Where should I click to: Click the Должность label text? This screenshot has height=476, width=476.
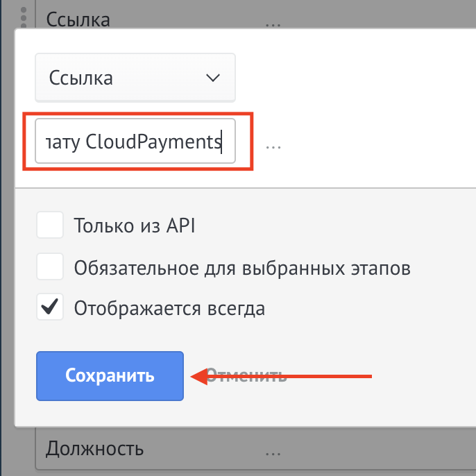(x=95, y=449)
